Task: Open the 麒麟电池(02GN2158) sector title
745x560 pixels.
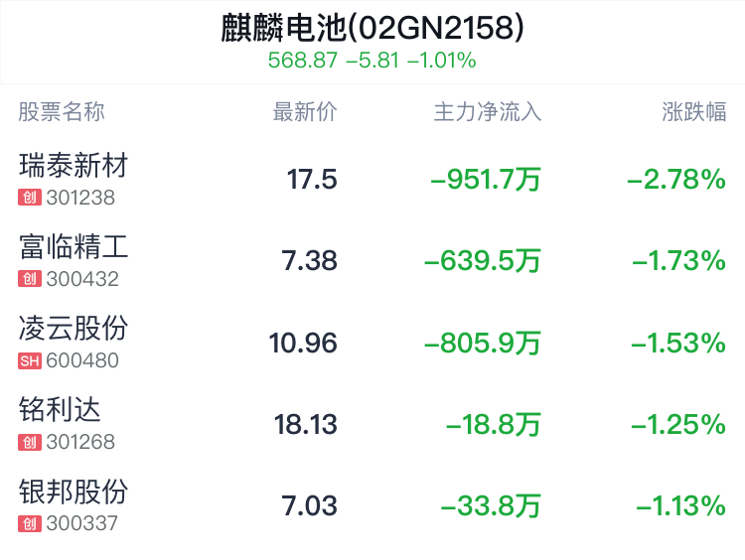Action: 372,28
